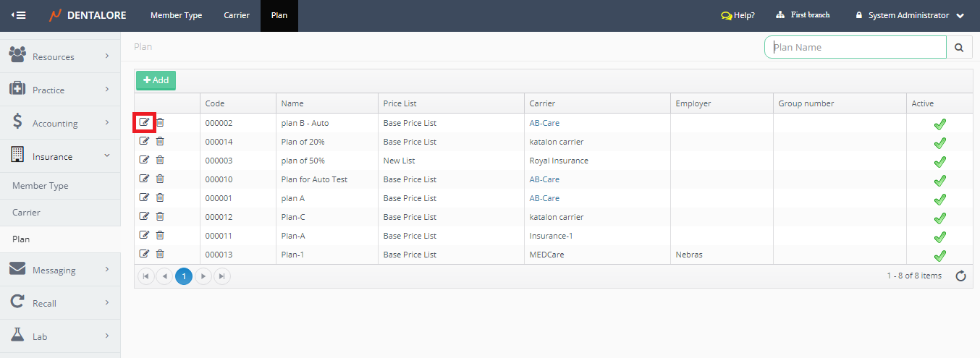Click the search magnifier icon
The image size is (980, 358).
pyautogui.click(x=959, y=48)
